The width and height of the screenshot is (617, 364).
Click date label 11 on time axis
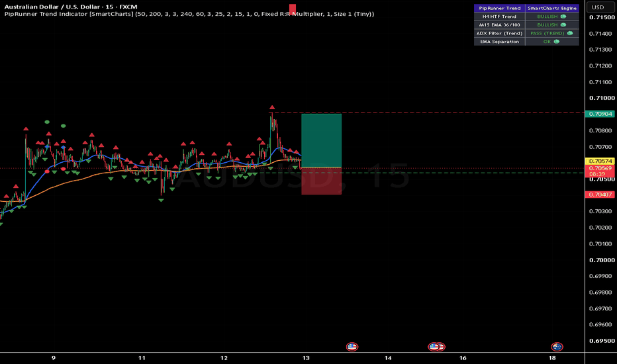point(142,358)
